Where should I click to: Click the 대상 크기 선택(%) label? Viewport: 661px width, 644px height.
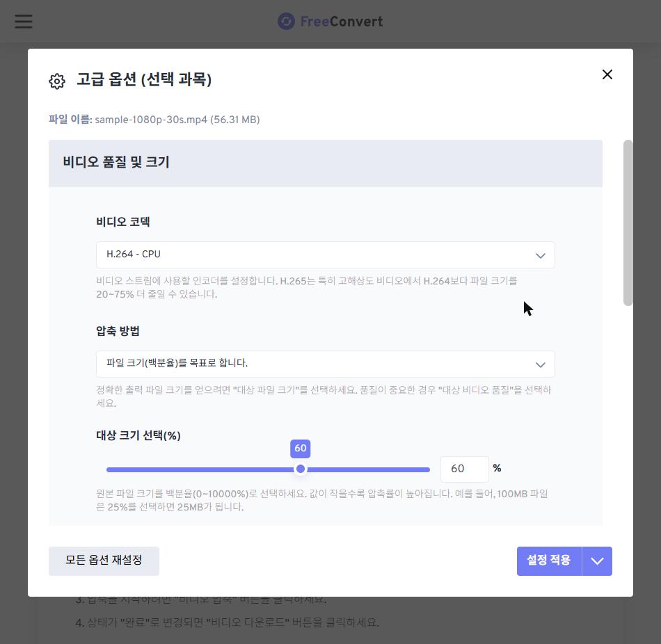[x=138, y=435]
